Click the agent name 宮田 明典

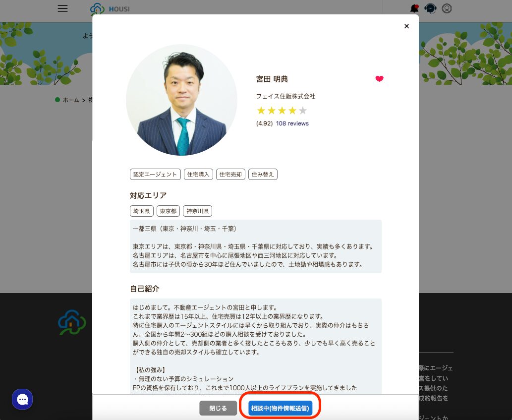272,79
